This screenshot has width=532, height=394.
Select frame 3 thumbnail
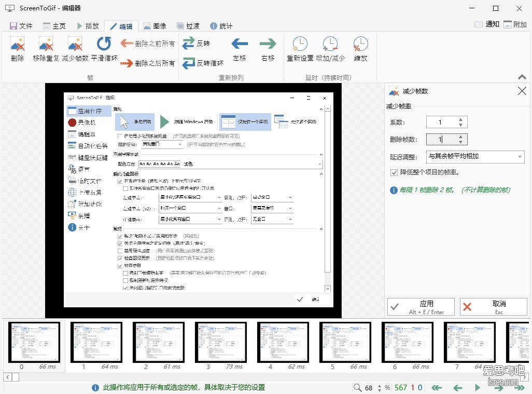221,343
